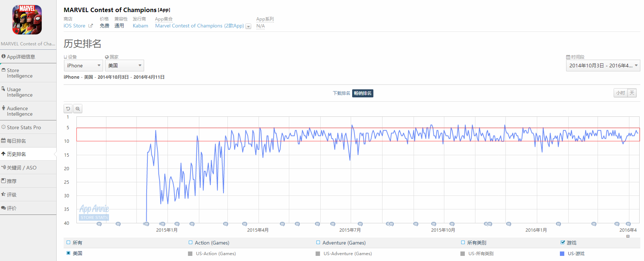Open the Usage Intelligence sidebar icon
Image resolution: width=644 pixels, height=261 pixels.
pyautogui.click(x=4, y=89)
